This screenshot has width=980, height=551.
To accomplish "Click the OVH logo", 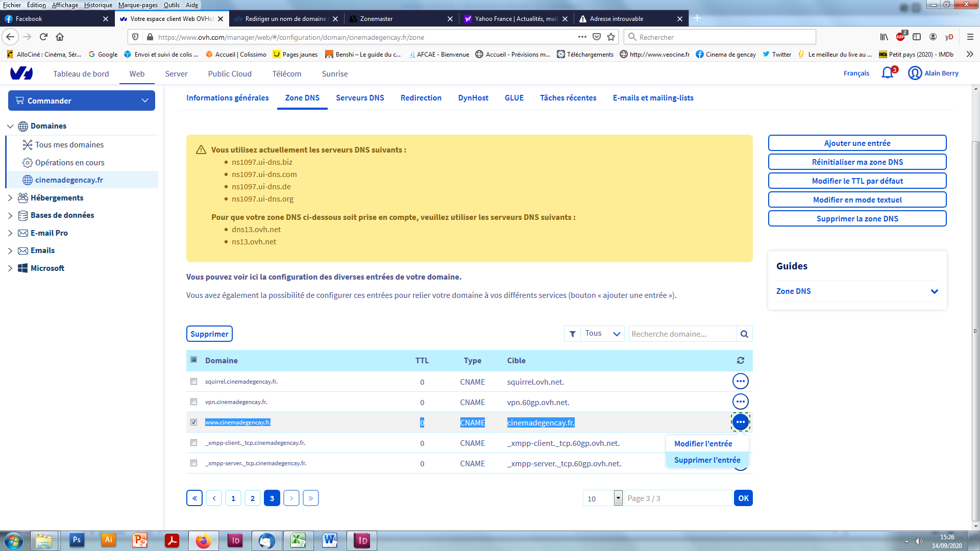I will (x=21, y=73).
